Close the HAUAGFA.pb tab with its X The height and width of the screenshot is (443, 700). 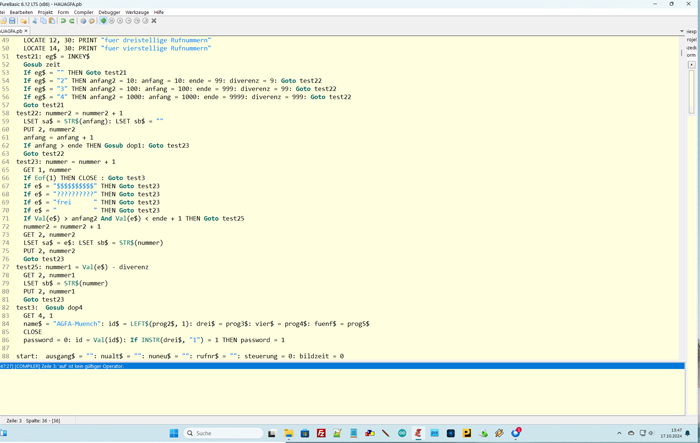(26, 31)
